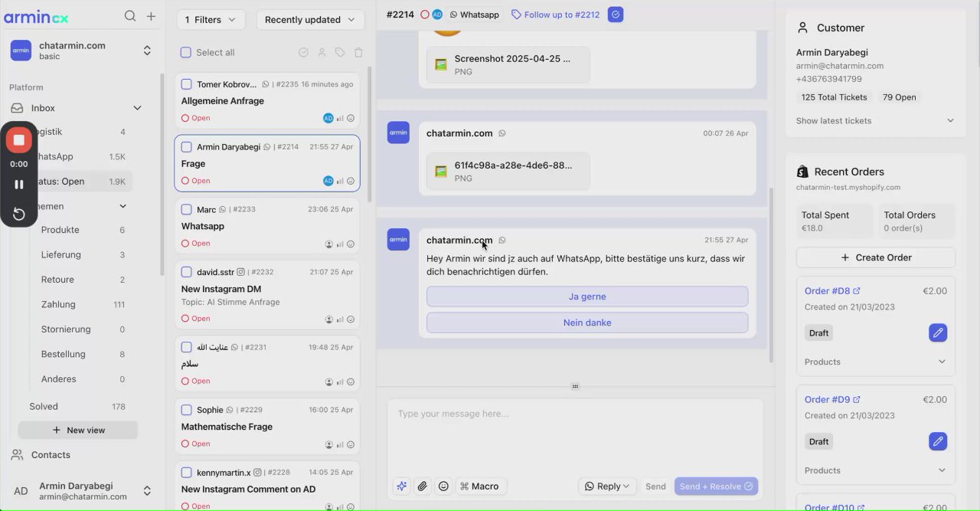Screen dimensions: 980x511
Task: Click the plus icon beside search
Action: [151, 16]
